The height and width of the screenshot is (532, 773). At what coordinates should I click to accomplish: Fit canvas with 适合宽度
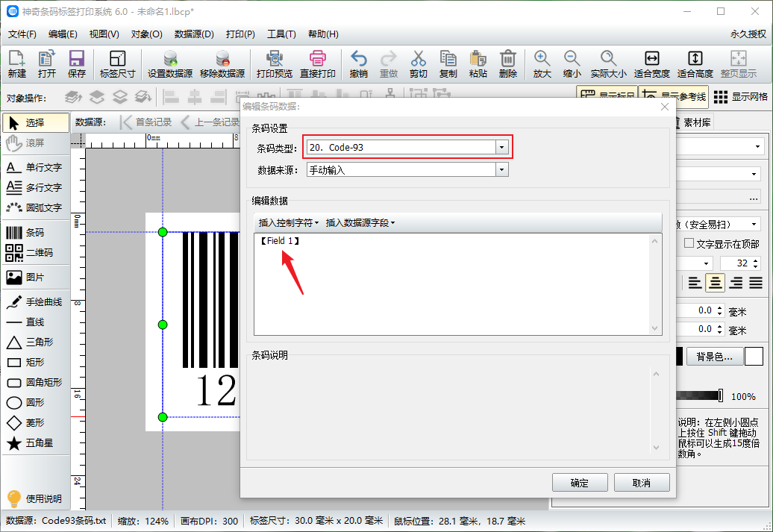[x=651, y=63]
